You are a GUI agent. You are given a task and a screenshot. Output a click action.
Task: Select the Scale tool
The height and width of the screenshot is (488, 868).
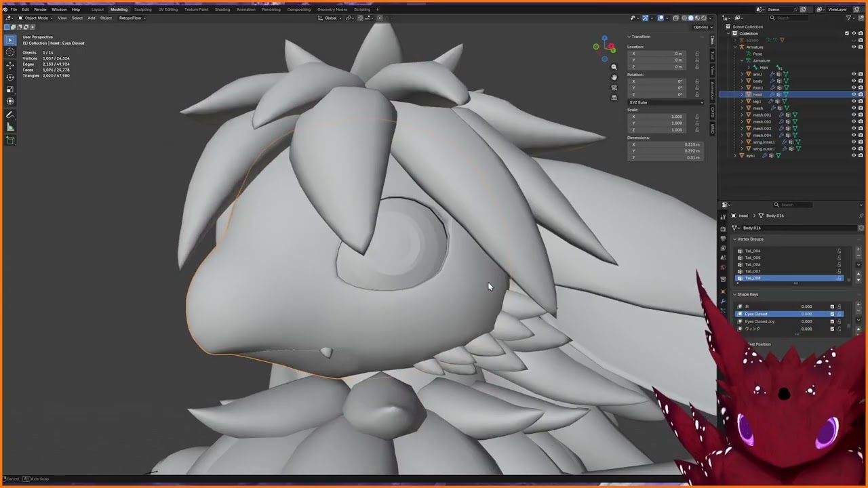pos(10,88)
